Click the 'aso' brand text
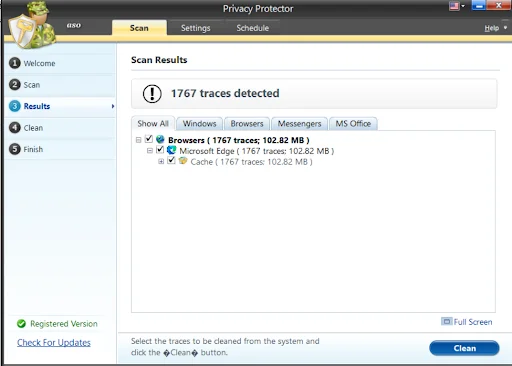The height and width of the screenshot is (366, 512). point(74,25)
